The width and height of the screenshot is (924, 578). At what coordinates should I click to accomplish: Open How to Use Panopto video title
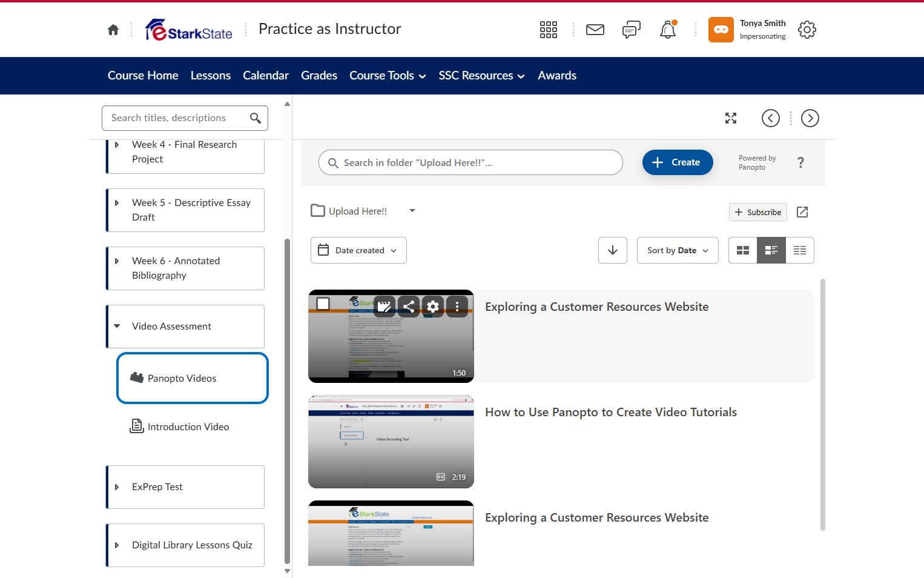611,412
